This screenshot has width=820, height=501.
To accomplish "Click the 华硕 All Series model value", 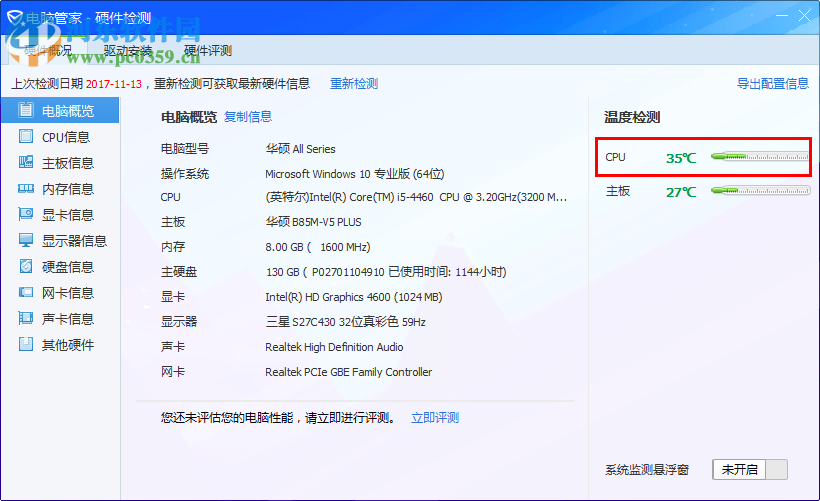I will [300, 149].
